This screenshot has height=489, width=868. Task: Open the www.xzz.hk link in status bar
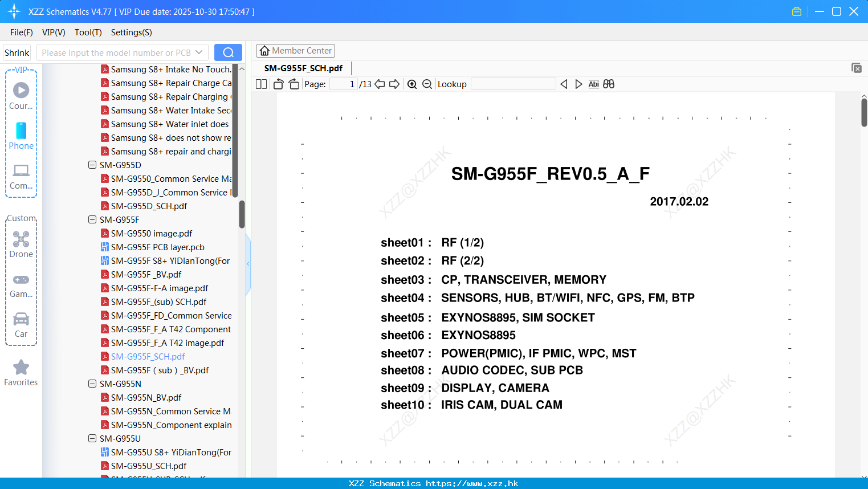[472, 483]
